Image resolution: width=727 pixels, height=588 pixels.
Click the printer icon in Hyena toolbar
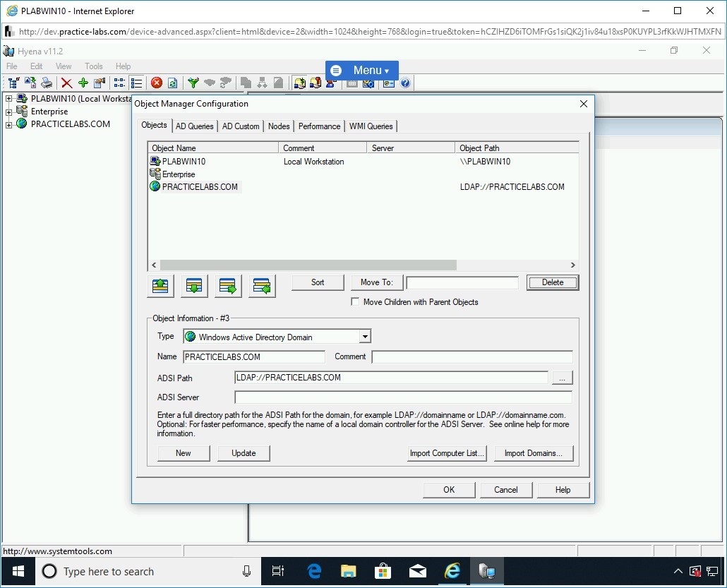tap(47, 83)
